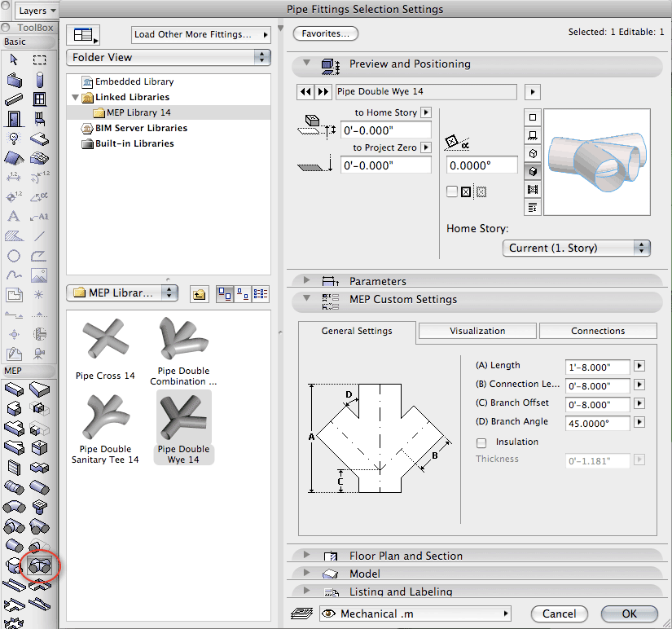Switch to the Visualization tab
Screen dimensions: 672x629
pos(477,331)
